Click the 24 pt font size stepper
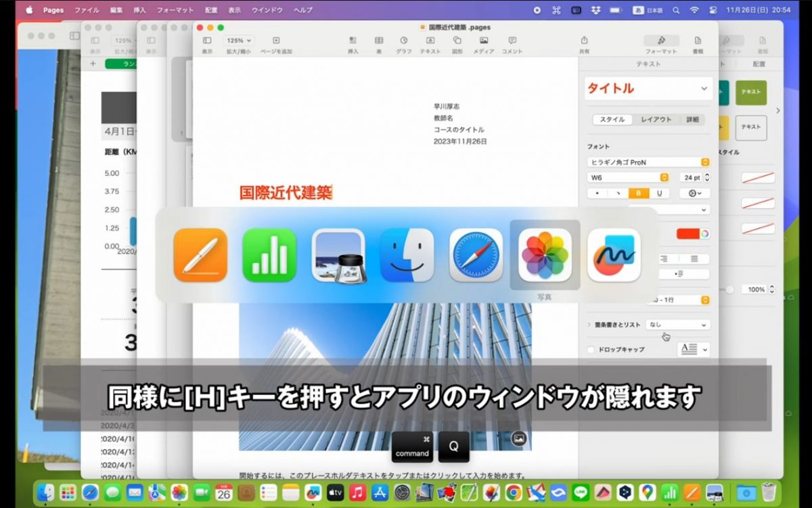Image resolution: width=812 pixels, height=508 pixels. tap(707, 177)
